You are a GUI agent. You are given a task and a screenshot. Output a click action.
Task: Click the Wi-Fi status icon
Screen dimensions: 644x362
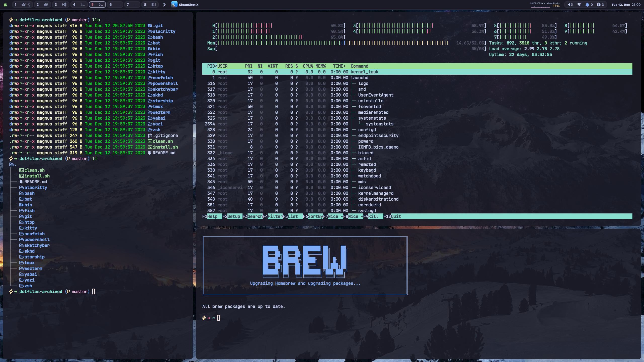[579, 5]
